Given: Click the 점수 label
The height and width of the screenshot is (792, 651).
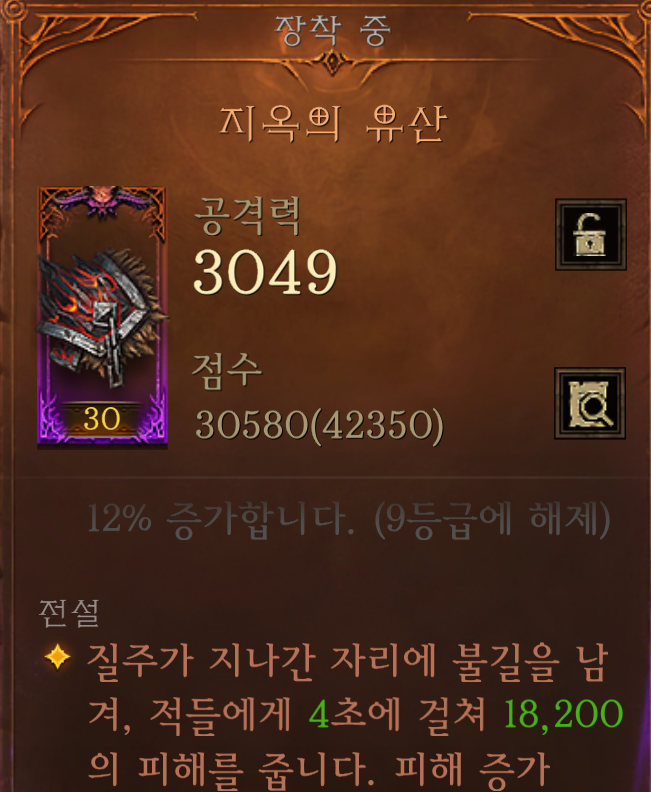Looking at the screenshot, I should pyautogui.click(x=227, y=371).
